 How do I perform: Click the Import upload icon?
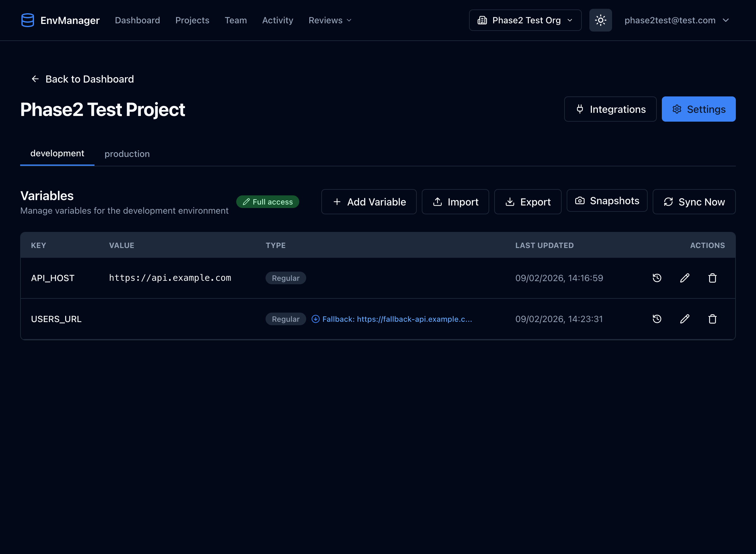coord(438,202)
